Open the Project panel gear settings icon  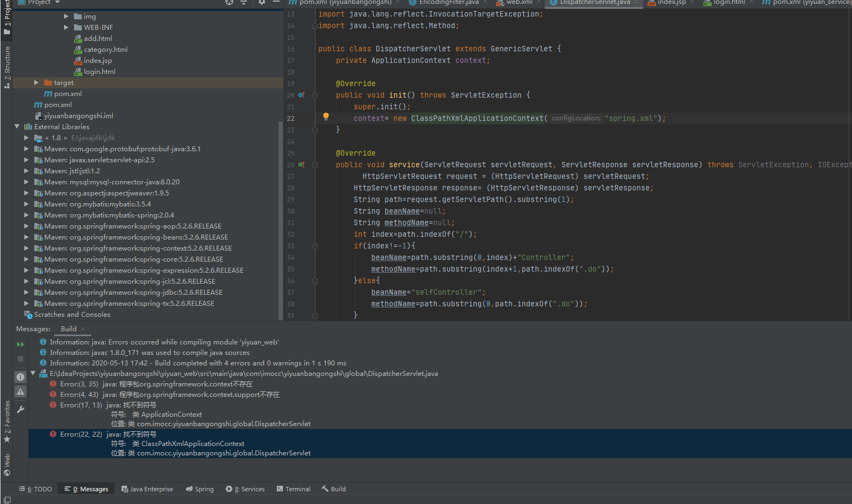click(262, 2)
